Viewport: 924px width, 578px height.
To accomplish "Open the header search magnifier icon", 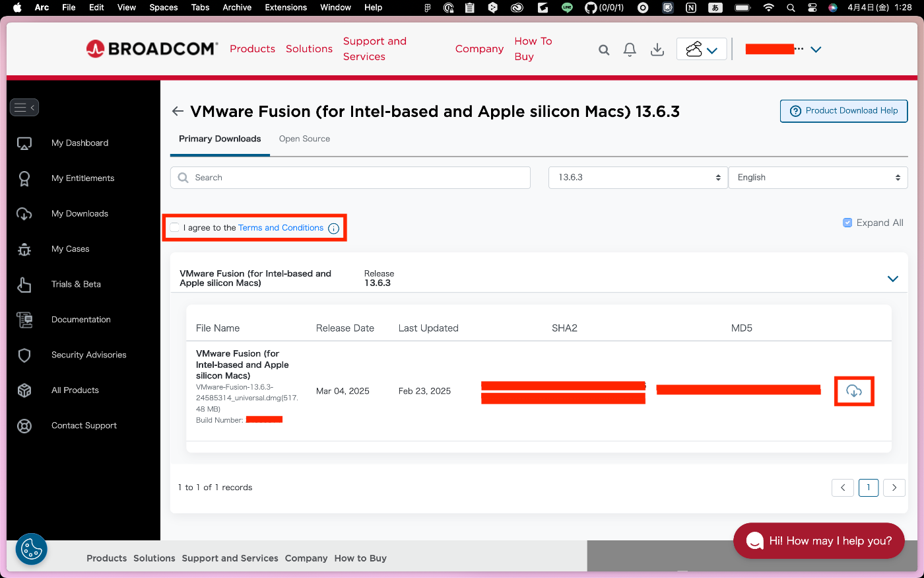I will pyautogui.click(x=604, y=50).
